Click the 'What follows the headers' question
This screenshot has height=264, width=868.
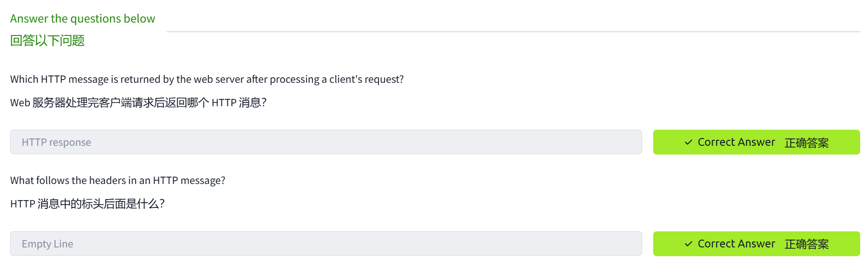[118, 180]
